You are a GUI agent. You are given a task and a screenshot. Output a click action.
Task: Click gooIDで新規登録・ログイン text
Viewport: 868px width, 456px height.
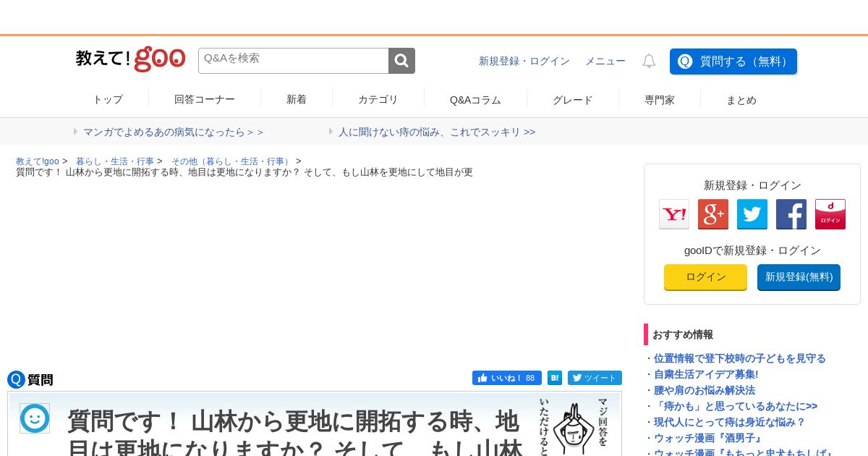752,250
